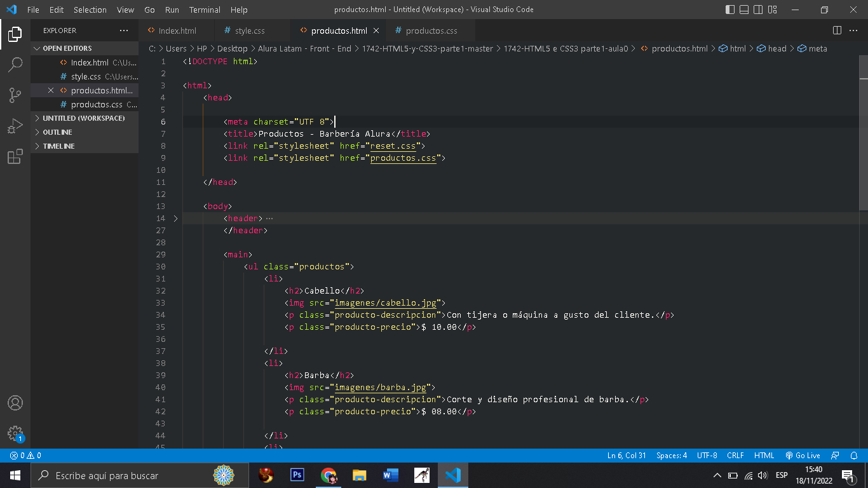Close productos.html tab with its X

[x=376, y=30]
